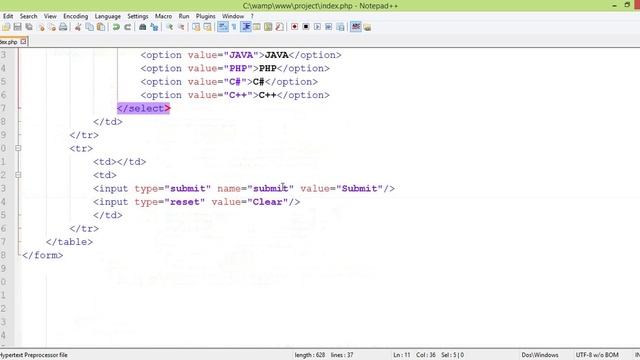
Task: Open the Encoding menu
Action: click(x=76, y=16)
